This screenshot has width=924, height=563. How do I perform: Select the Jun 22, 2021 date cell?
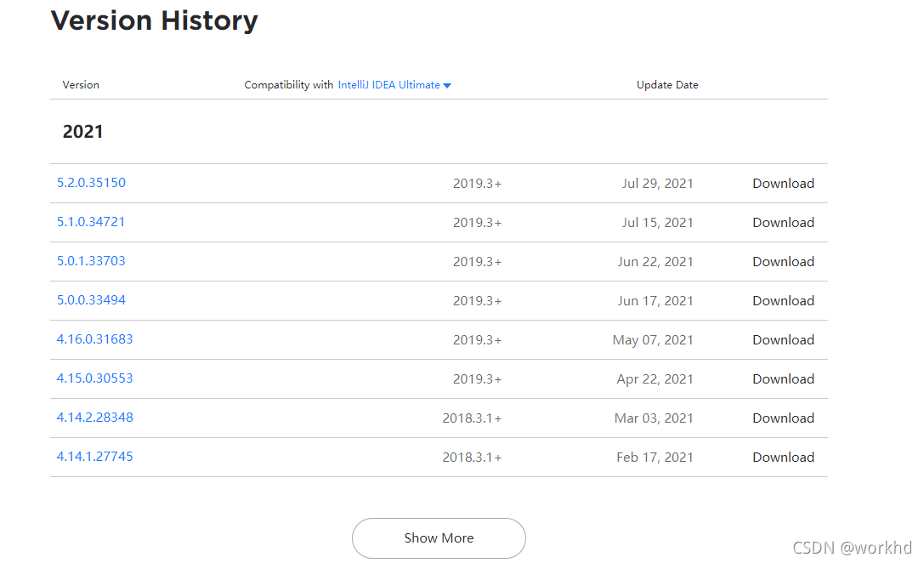(x=655, y=262)
